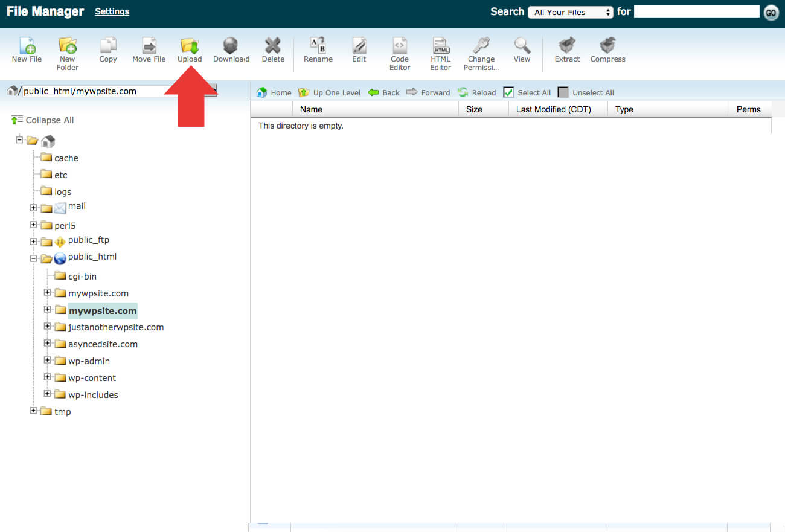Open the asyncedsite.com folder label
This screenshot has height=532, width=785.
click(103, 344)
